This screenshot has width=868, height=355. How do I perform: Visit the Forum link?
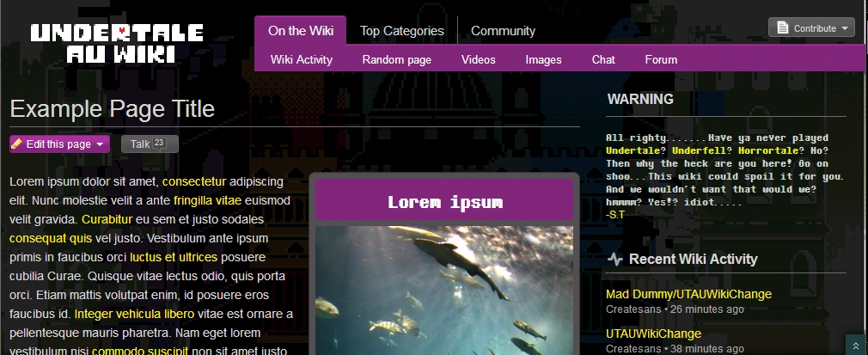tap(661, 60)
